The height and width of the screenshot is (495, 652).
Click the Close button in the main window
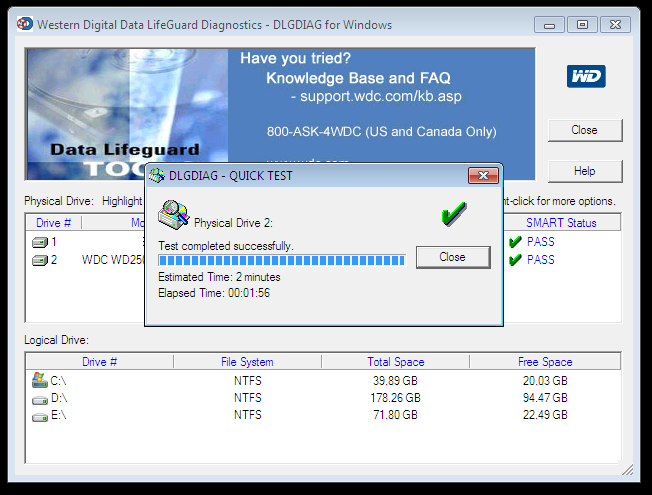point(585,130)
